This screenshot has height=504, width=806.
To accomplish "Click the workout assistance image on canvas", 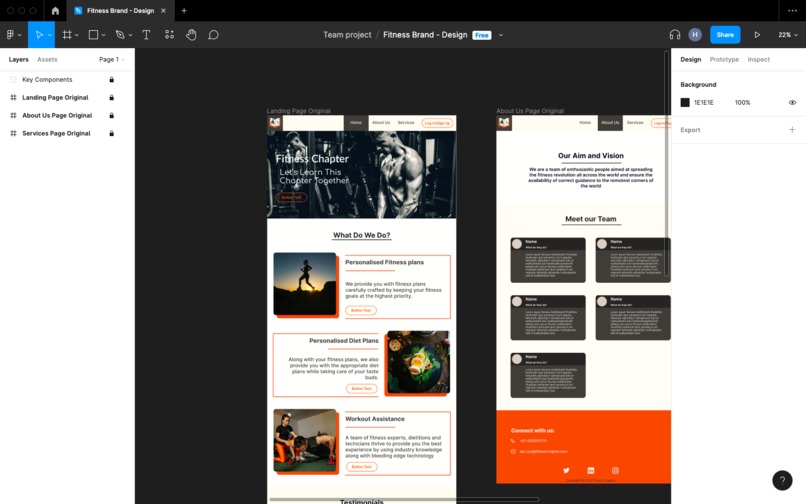I will pos(305,440).
